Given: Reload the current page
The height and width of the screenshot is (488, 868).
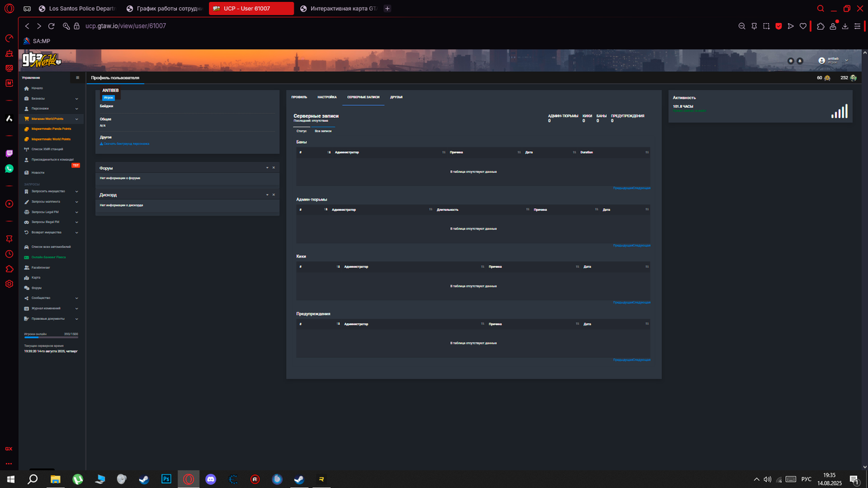Looking at the screenshot, I should (51, 26).
